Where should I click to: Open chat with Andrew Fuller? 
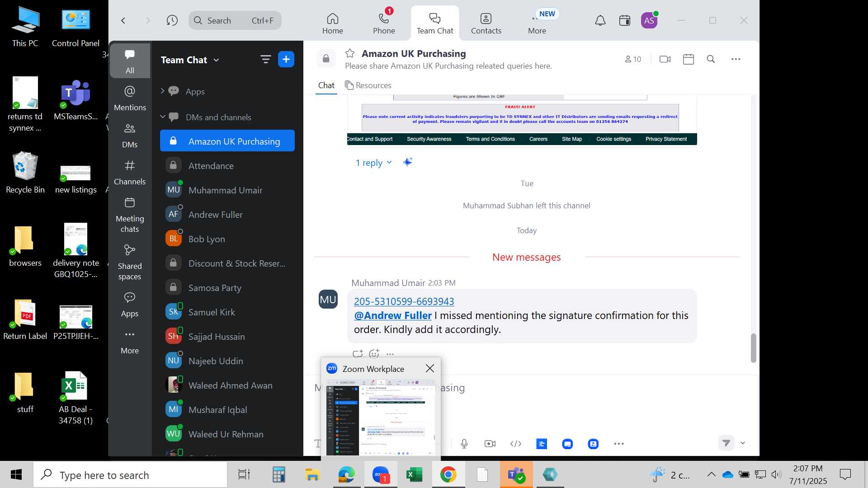point(227,214)
